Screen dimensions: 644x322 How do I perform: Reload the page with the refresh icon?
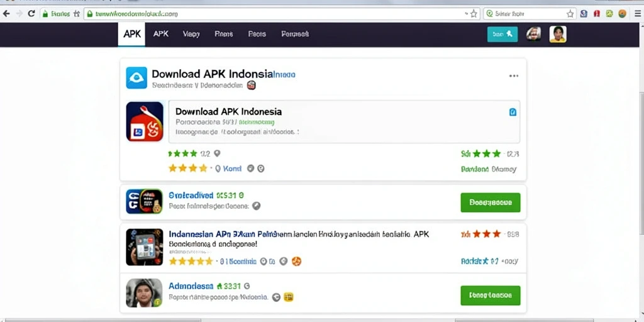pos(31,14)
